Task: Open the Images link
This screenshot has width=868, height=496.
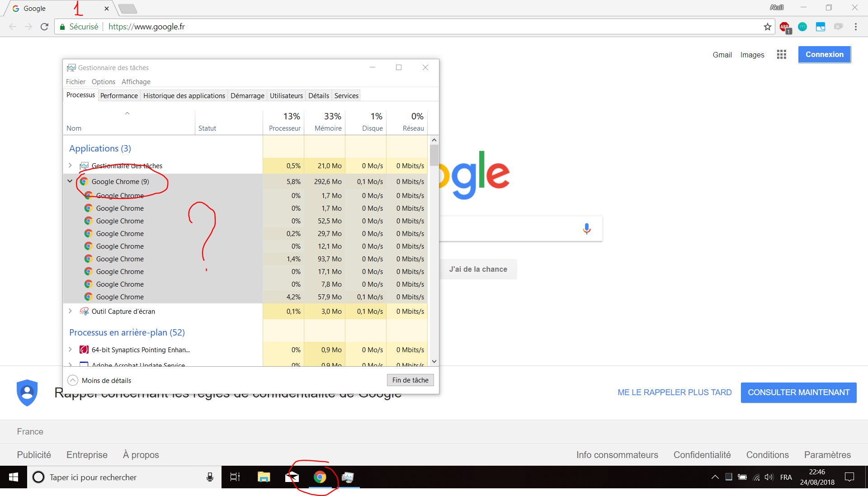Action: (752, 55)
